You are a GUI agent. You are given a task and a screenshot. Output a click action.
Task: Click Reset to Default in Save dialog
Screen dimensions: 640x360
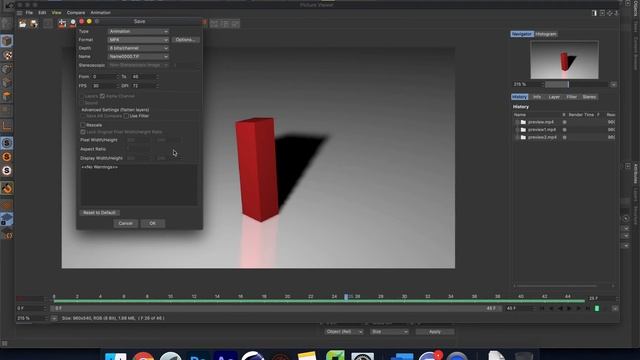[100, 213]
